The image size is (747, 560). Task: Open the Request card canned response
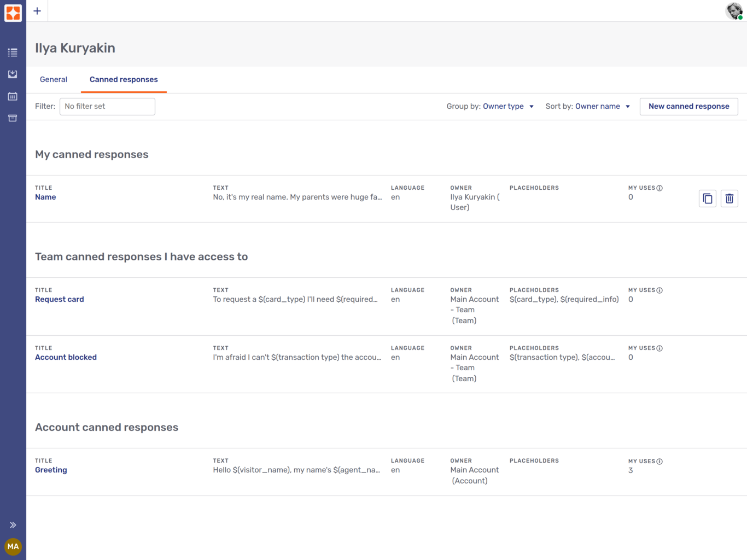(60, 300)
